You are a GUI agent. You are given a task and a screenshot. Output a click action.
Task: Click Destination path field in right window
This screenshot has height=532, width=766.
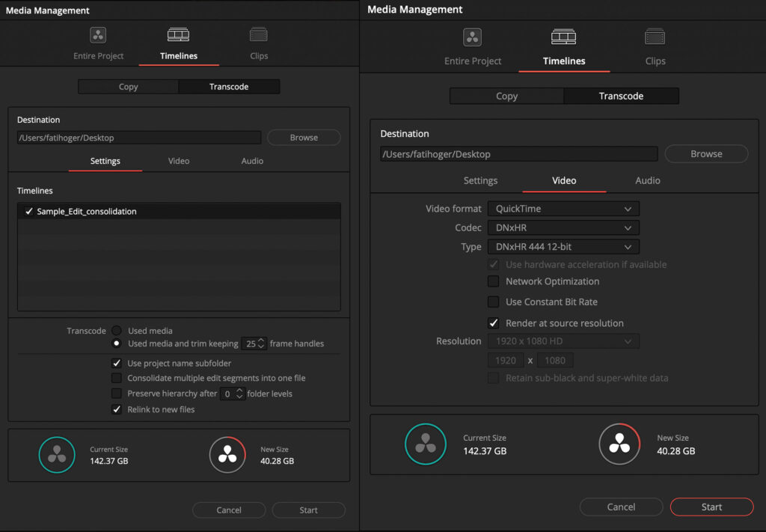[x=519, y=154]
